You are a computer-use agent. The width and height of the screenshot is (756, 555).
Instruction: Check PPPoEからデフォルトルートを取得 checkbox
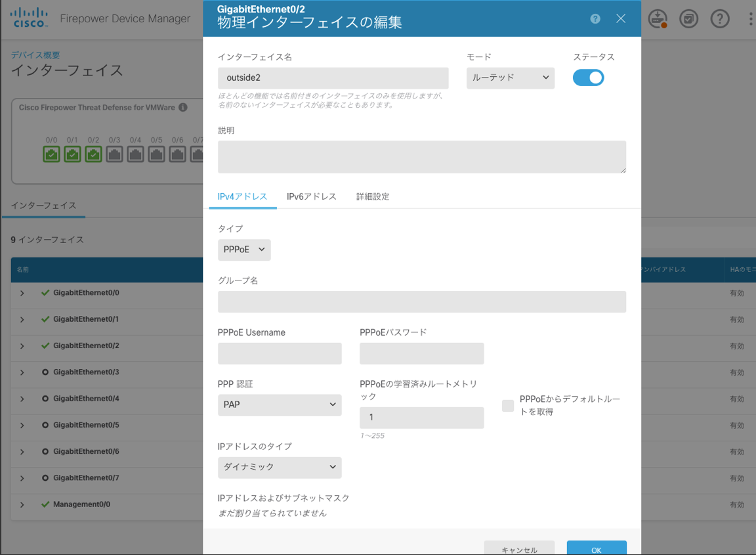click(508, 406)
